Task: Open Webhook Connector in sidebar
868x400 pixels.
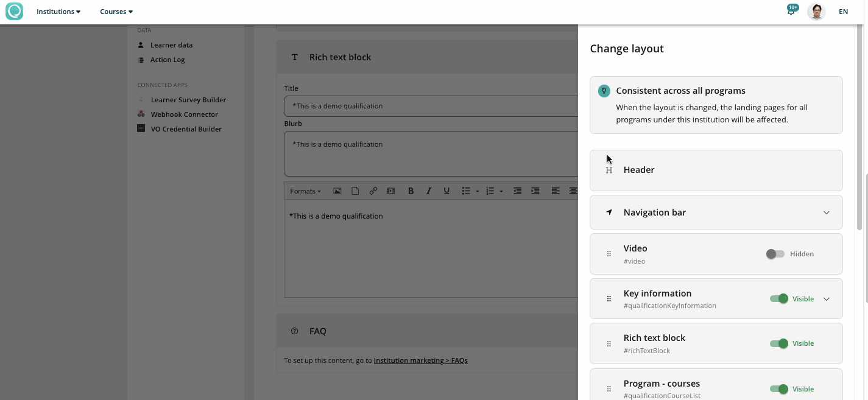Action: click(x=184, y=114)
